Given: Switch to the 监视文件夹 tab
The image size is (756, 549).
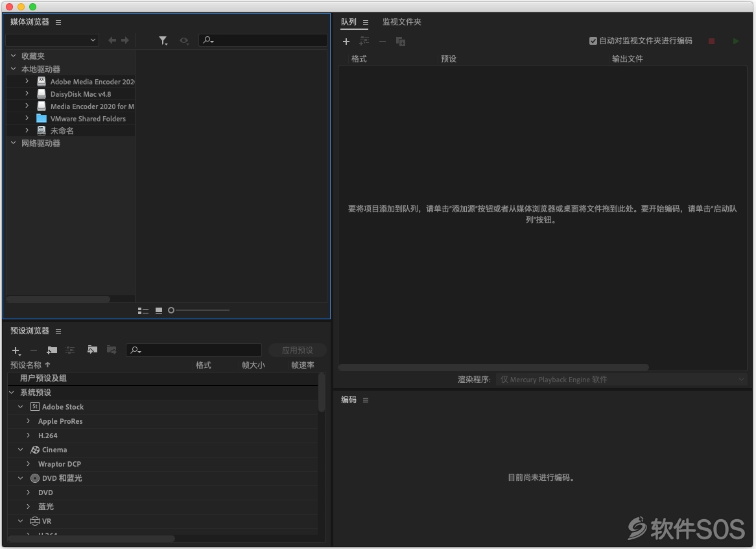Looking at the screenshot, I should coord(401,22).
